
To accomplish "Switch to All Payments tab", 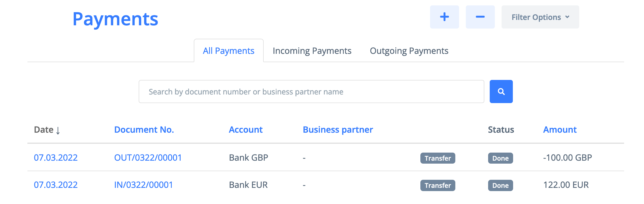I will pyautogui.click(x=228, y=51).
